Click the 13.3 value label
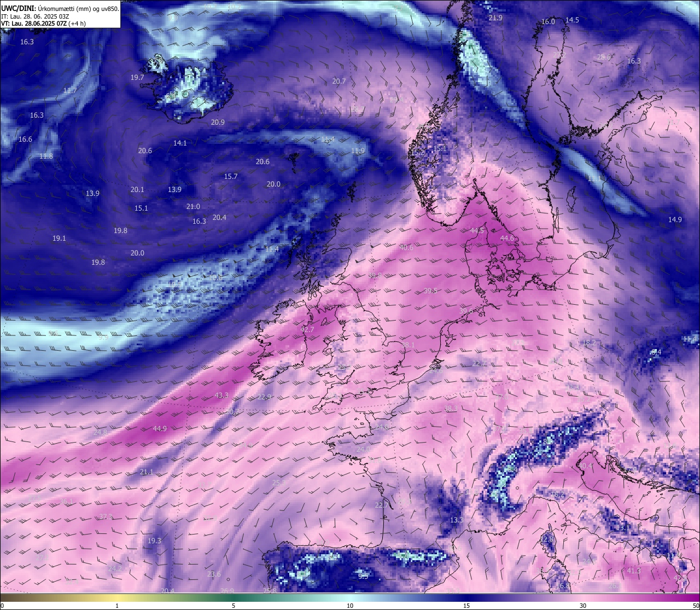The image size is (700, 610). pos(457,520)
